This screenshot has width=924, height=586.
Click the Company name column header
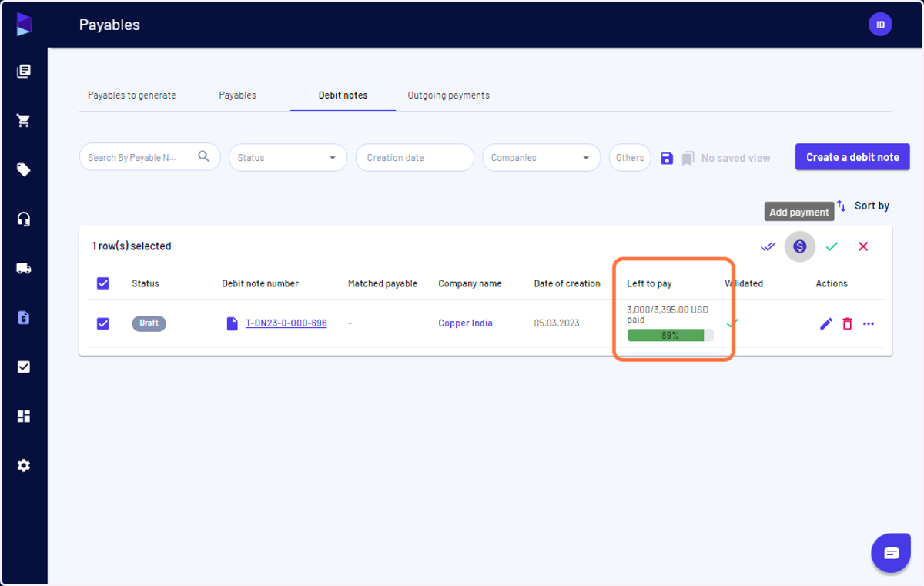pyautogui.click(x=470, y=283)
